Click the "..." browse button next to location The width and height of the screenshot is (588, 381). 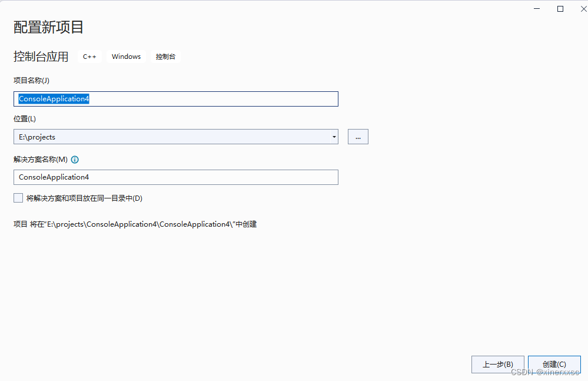pyautogui.click(x=358, y=136)
